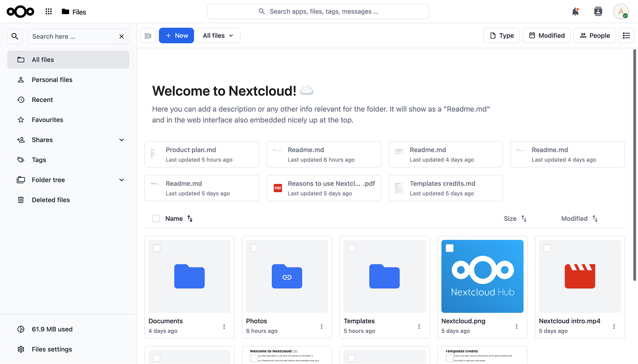Screen dimensions: 638x364
Task: Open the People filter dropdown
Action: point(595,35)
